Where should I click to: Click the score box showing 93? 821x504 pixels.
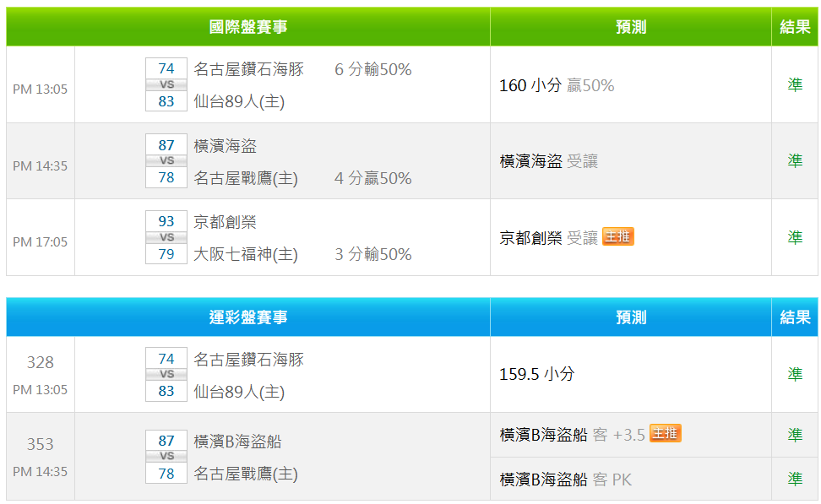coord(166,221)
